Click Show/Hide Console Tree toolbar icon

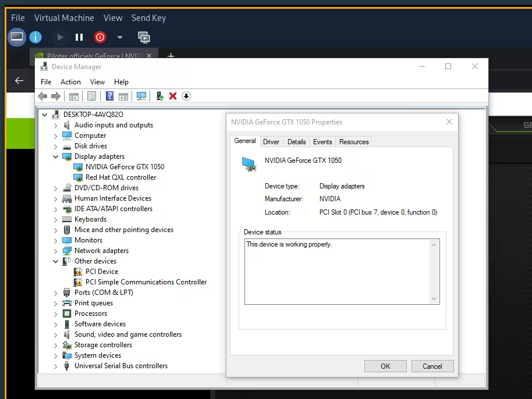click(x=73, y=97)
